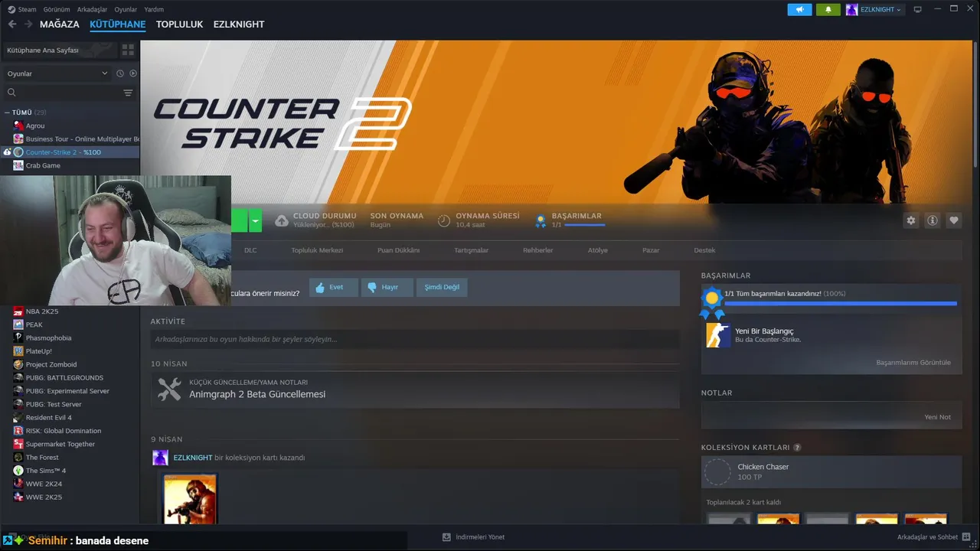Click the back navigation arrow
The image size is (980, 551).
click(11, 24)
